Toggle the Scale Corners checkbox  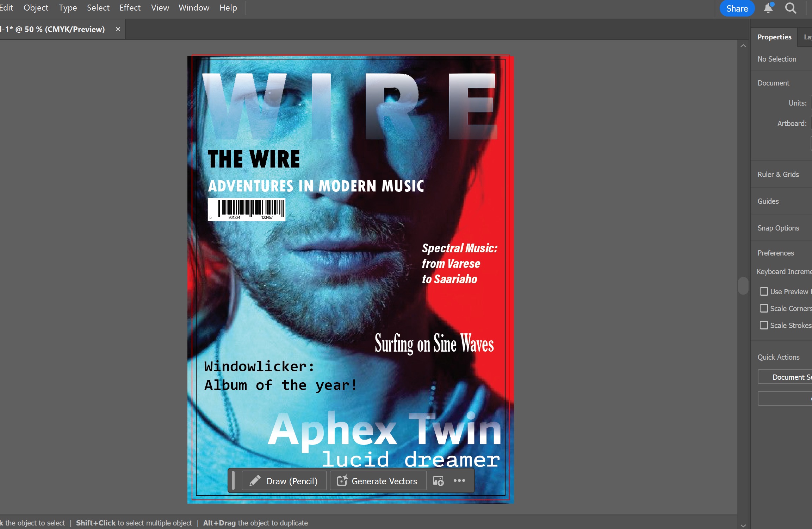(764, 308)
